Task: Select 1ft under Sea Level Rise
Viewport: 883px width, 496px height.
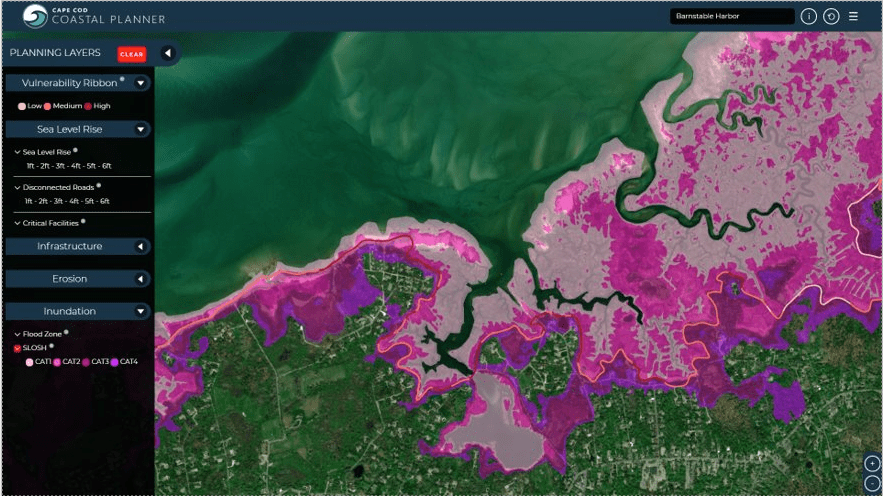Action: [x=30, y=166]
